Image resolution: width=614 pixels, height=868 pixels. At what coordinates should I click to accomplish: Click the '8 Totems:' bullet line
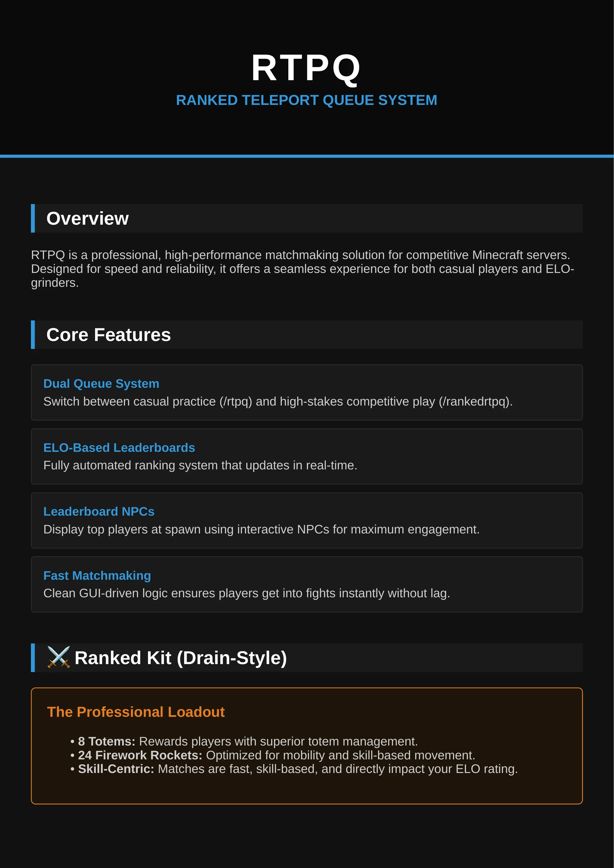[x=244, y=741]
